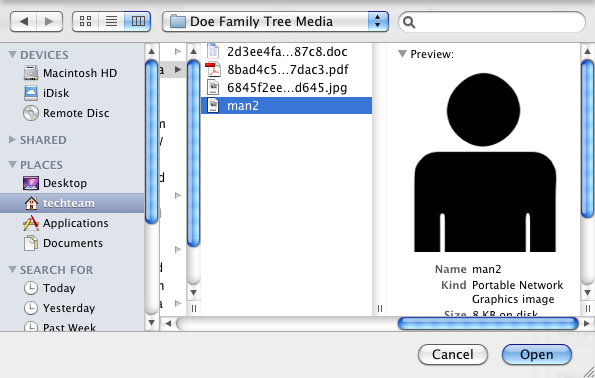This screenshot has width=595, height=378.
Task: Collapse the Preview disclosure triangle
Action: pos(402,54)
